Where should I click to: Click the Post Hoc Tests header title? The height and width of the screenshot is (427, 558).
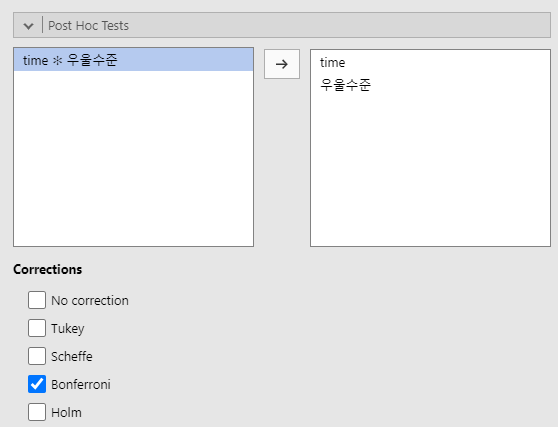pyautogui.click(x=88, y=26)
